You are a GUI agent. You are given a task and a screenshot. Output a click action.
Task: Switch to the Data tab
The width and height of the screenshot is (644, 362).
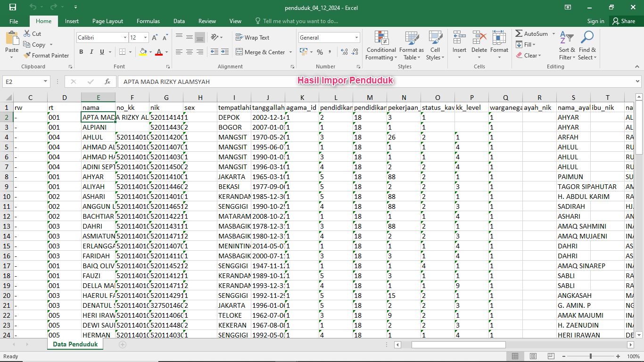click(x=179, y=21)
